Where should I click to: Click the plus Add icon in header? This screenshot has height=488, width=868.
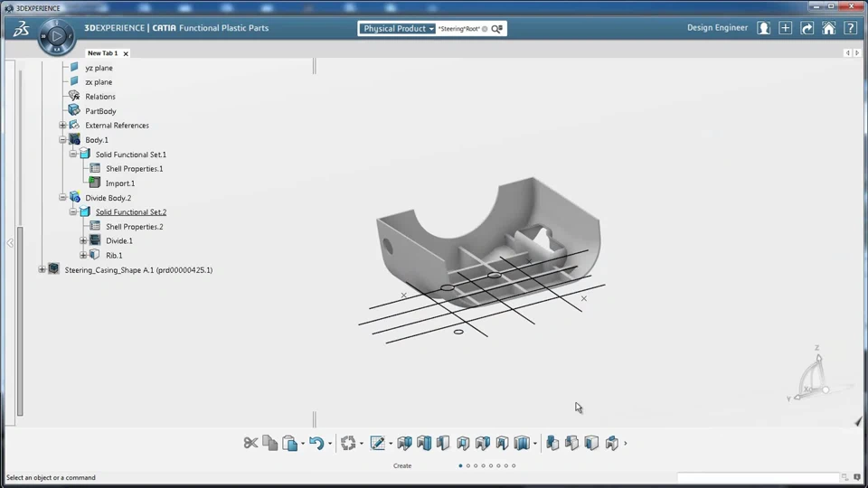pyautogui.click(x=786, y=28)
